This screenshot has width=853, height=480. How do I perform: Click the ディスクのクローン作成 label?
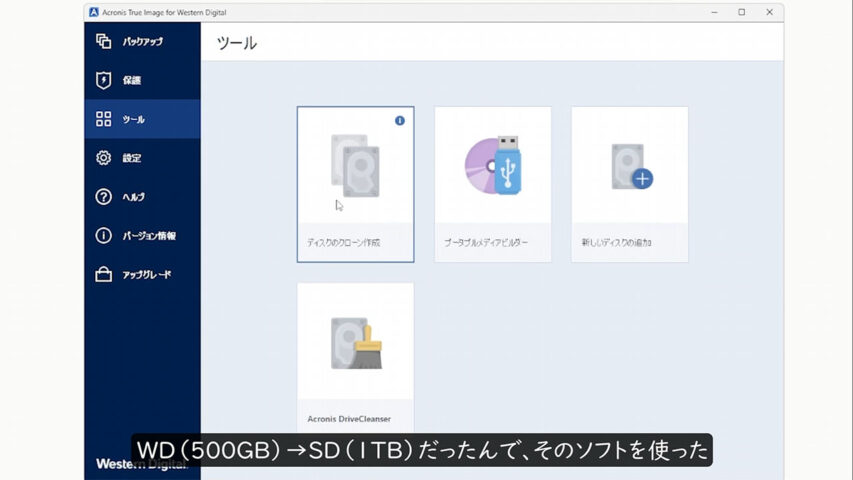[x=343, y=243]
